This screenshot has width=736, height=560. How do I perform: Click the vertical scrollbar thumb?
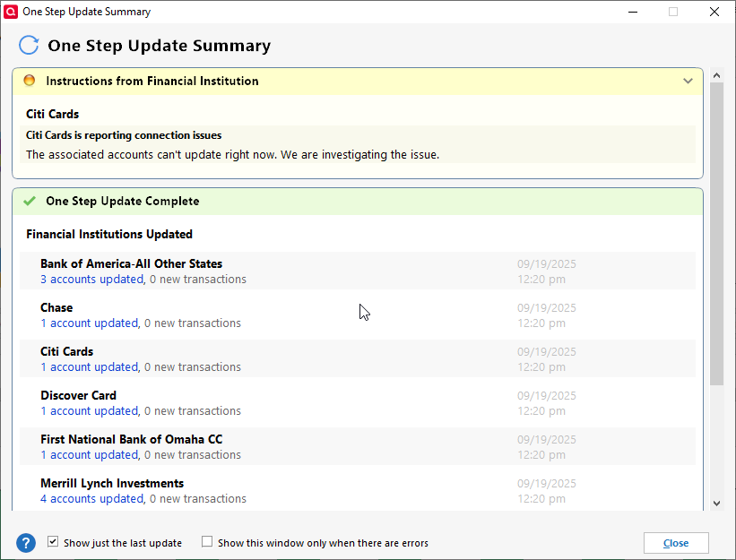click(716, 234)
